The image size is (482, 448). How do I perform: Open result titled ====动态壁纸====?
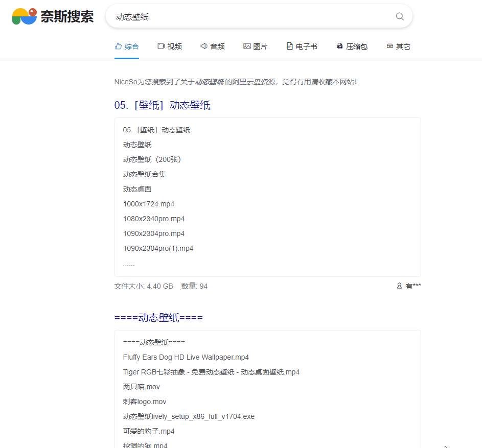tap(158, 317)
